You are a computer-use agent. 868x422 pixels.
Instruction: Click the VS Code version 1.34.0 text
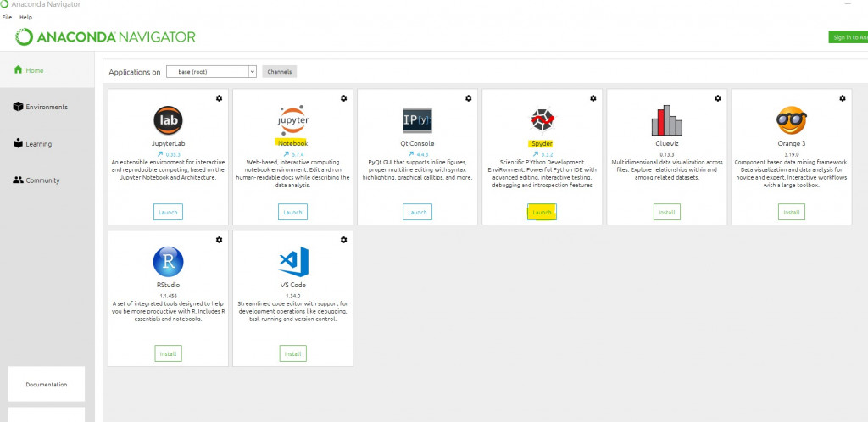click(x=292, y=296)
